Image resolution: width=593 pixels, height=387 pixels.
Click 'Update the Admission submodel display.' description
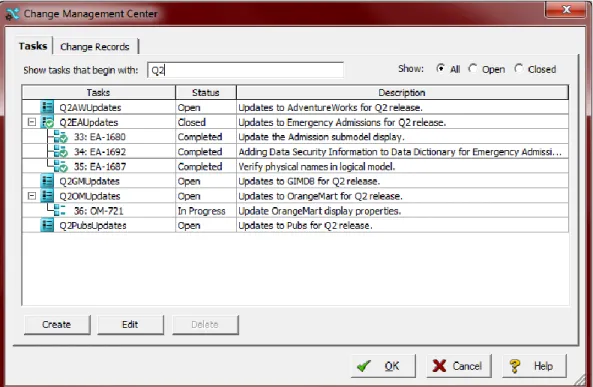pyautogui.click(x=321, y=137)
